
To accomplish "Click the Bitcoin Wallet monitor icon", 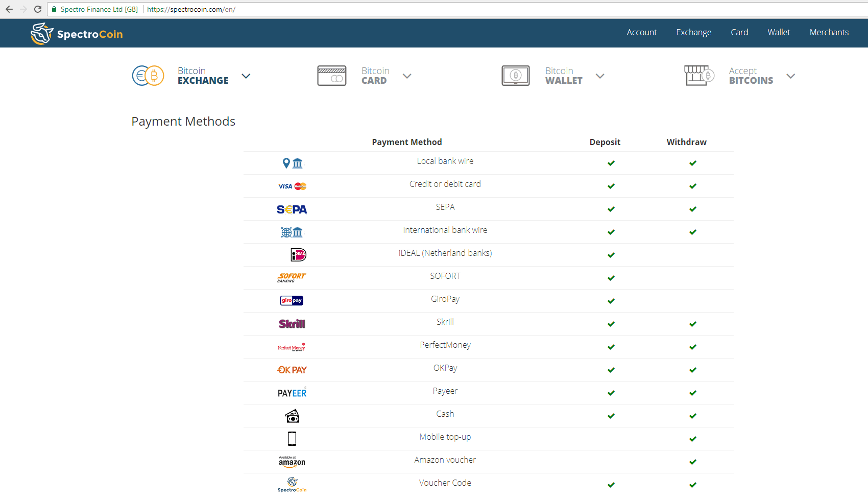I will click(516, 76).
